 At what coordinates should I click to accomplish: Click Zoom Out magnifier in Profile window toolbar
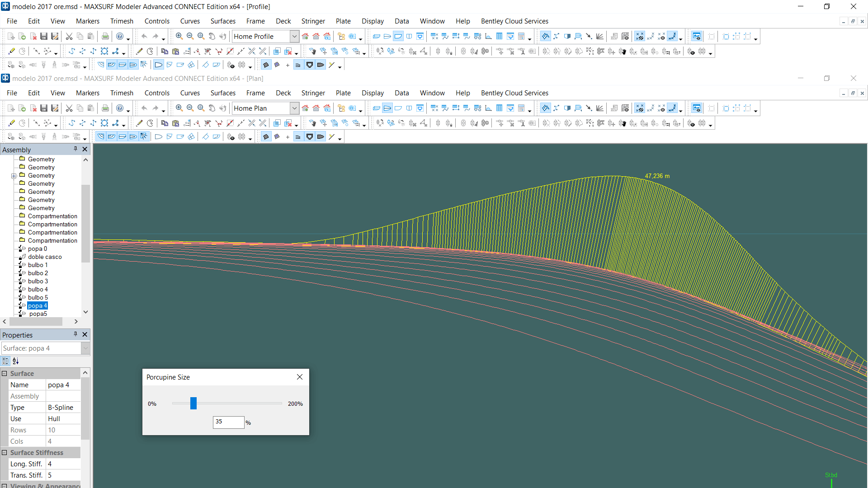(190, 37)
